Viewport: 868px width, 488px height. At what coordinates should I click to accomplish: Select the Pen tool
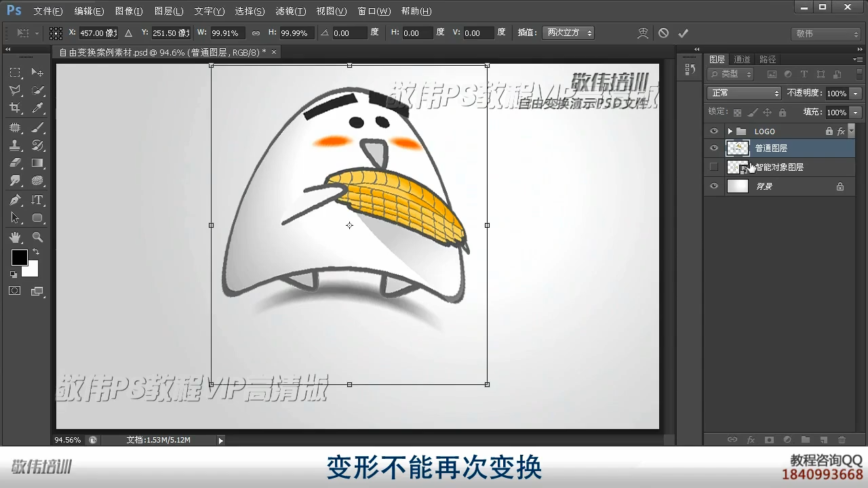[15, 200]
